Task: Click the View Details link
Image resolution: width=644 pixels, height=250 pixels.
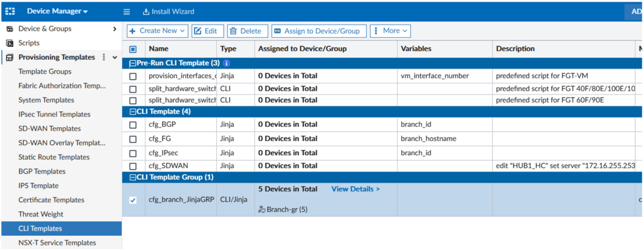Action: tap(355, 189)
